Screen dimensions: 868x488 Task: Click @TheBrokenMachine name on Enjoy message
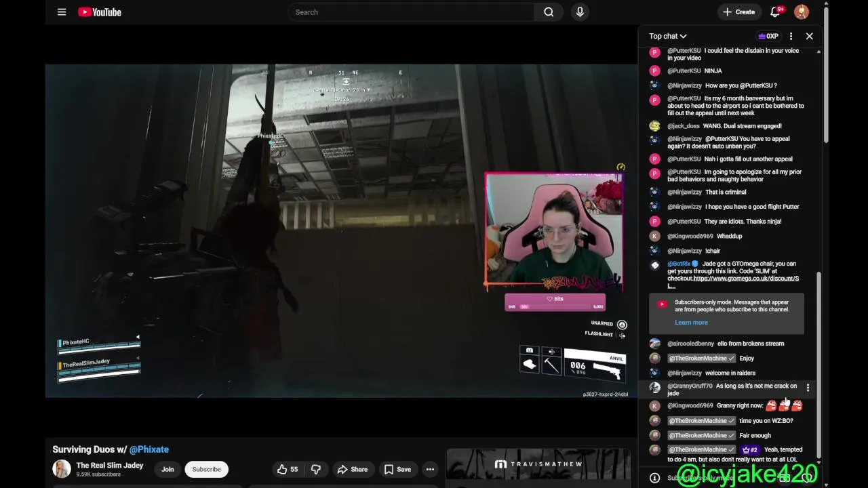pyautogui.click(x=701, y=358)
